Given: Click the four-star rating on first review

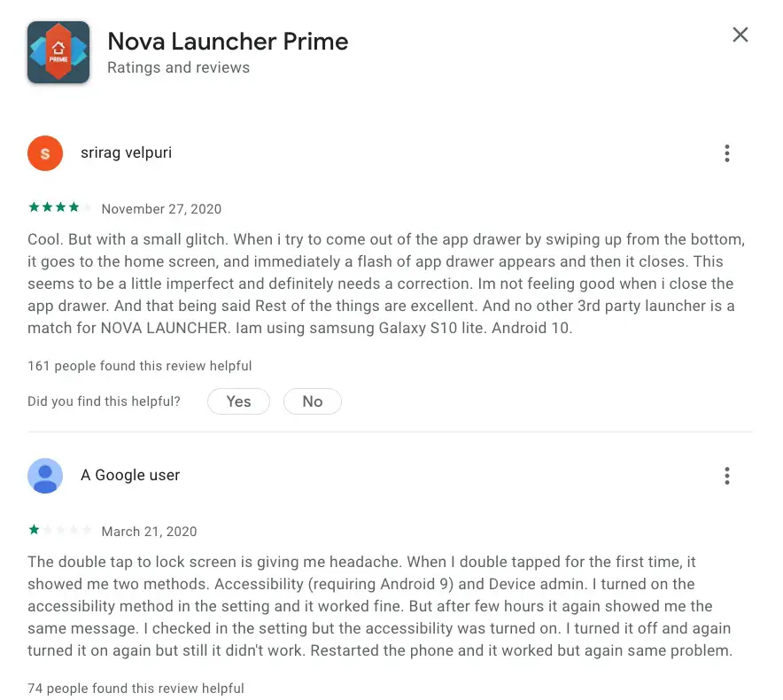Looking at the screenshot, I should [x=60, y=207].
